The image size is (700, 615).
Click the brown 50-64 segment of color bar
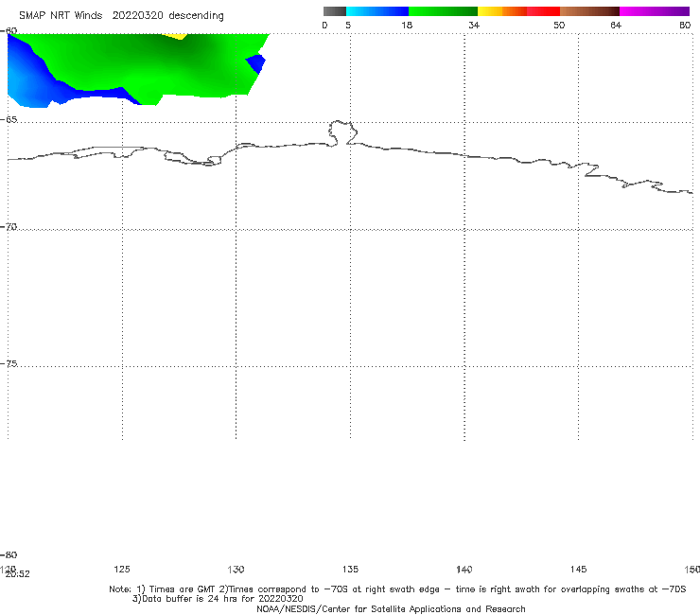589,11
